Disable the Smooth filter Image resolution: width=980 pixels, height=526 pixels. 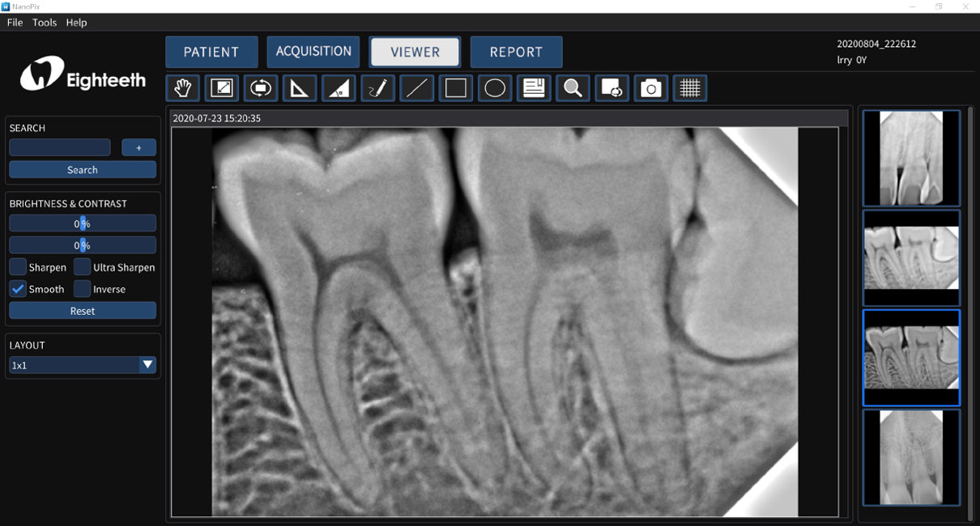[18, 289]
